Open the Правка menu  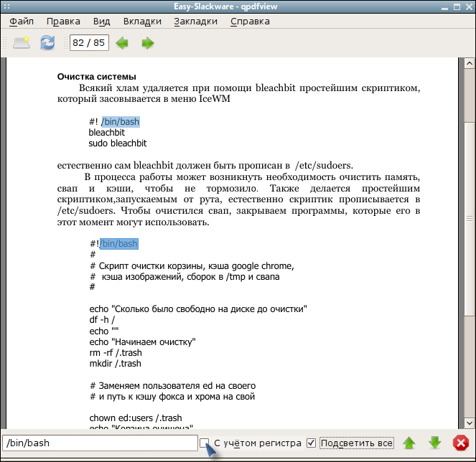click(x=63, y=22)
